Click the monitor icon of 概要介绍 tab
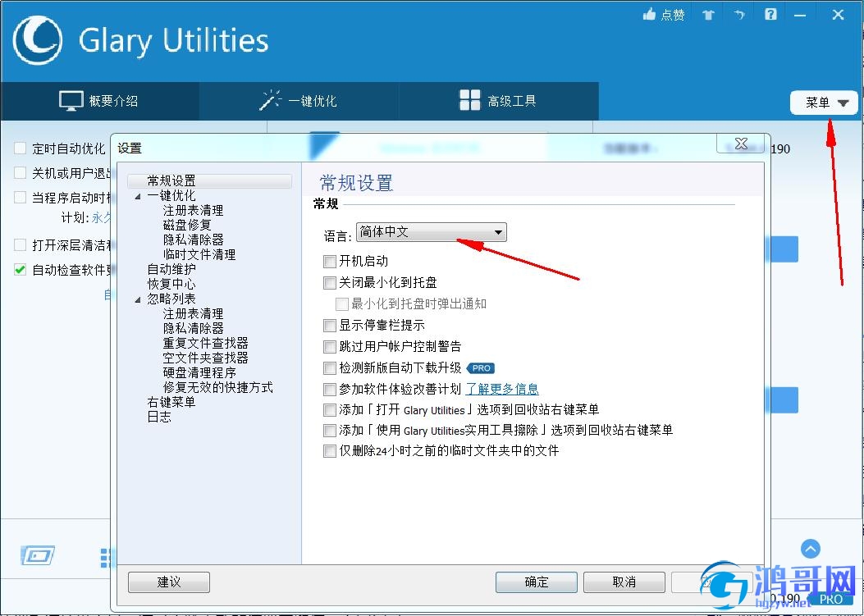This screenshot has height=616, width=864. tap(71, 101)
